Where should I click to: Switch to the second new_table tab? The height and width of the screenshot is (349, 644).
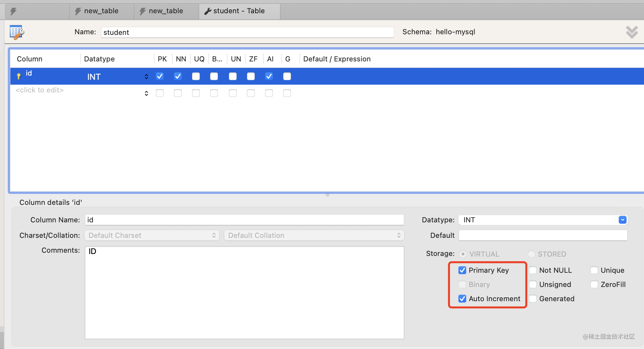pos(166,11)
